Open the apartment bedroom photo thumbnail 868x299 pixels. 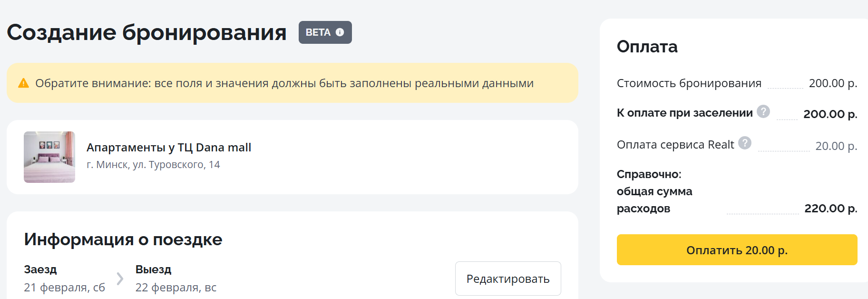49,157
